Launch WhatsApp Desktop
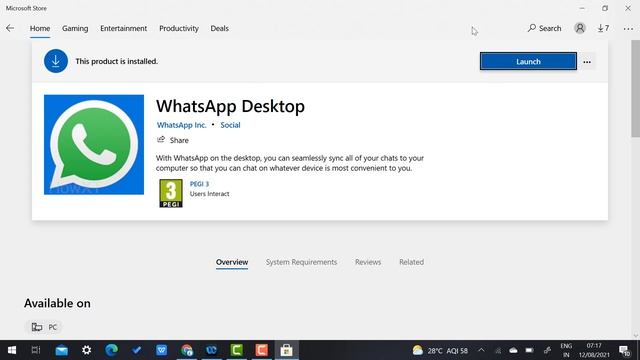Image resolution: width=640 pixels, height=360 pixels. click(528, 61)
